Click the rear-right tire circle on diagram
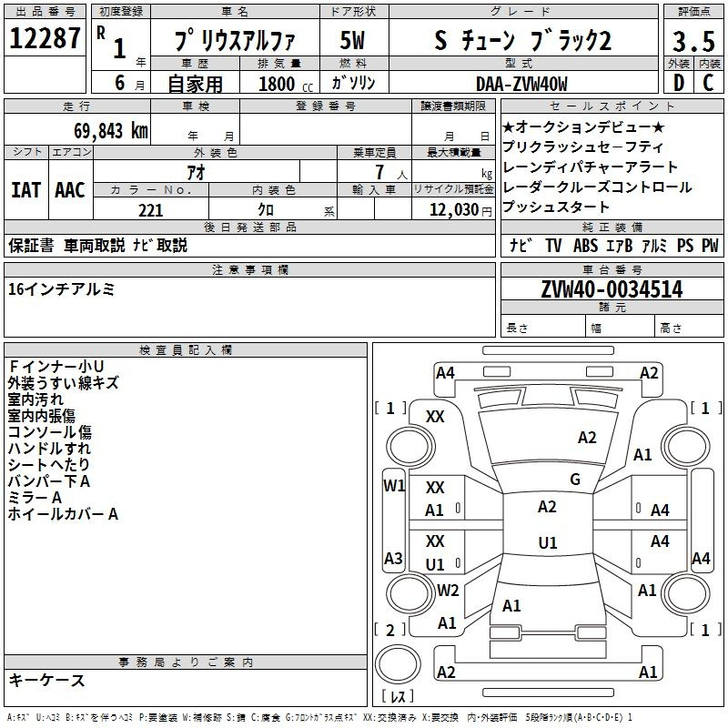Screen dimensions: 728x728 point(686,593)
